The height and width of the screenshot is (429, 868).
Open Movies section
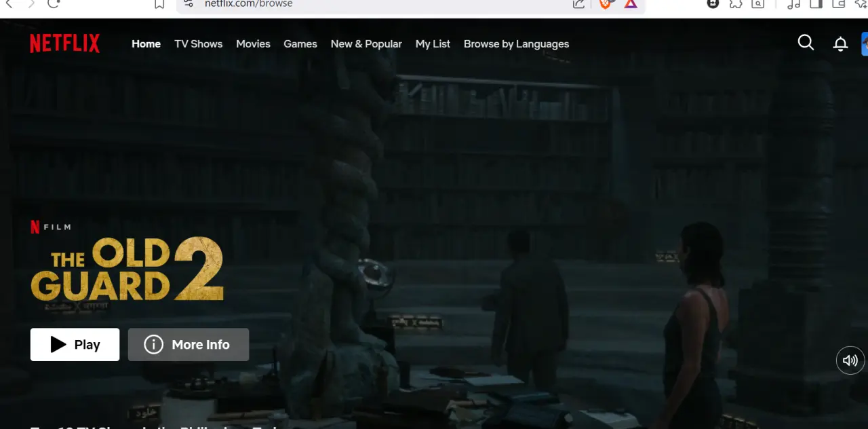(x=253, y=43)
